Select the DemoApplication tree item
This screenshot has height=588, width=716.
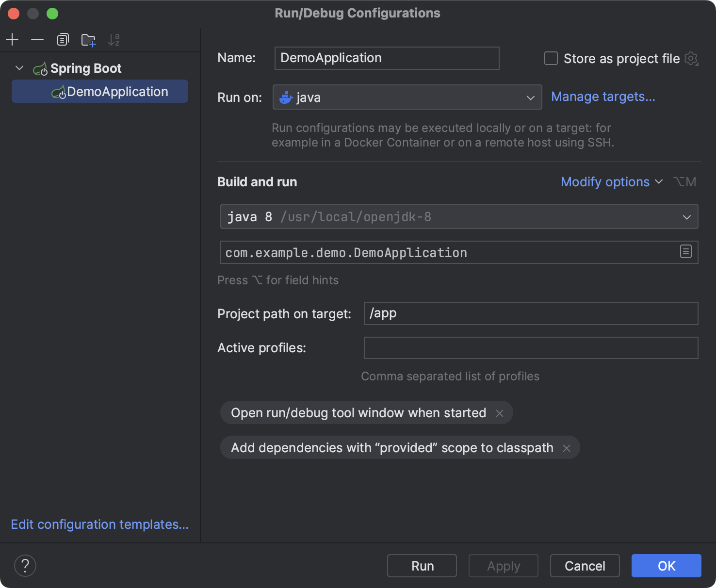[117, 91]
